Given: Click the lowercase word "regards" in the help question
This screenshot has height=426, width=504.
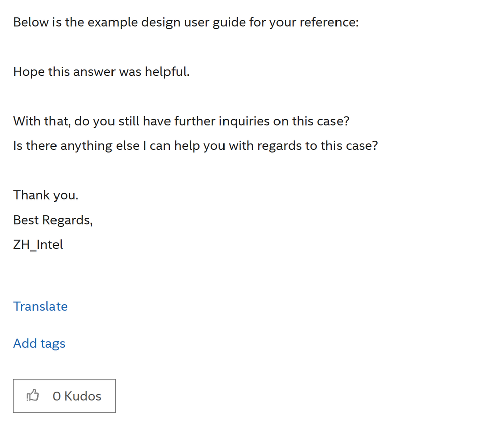Looking at the screenshot, I should (281, 146).
